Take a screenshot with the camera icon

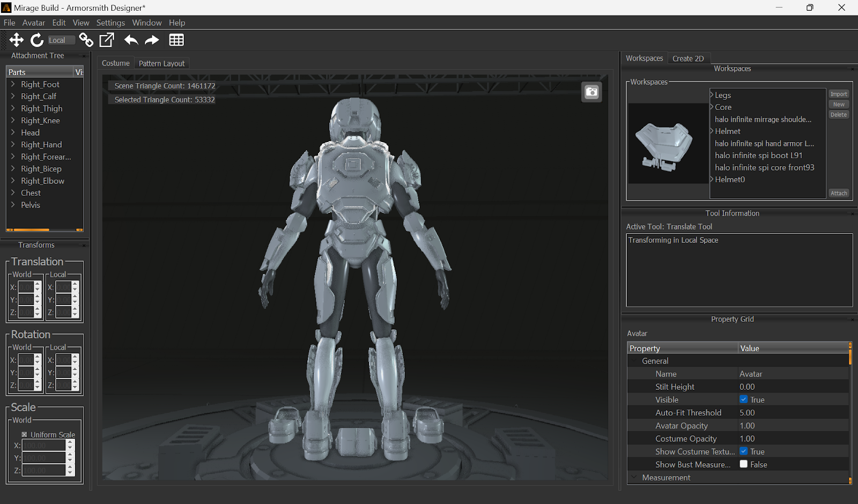click(x=591, y=92)
